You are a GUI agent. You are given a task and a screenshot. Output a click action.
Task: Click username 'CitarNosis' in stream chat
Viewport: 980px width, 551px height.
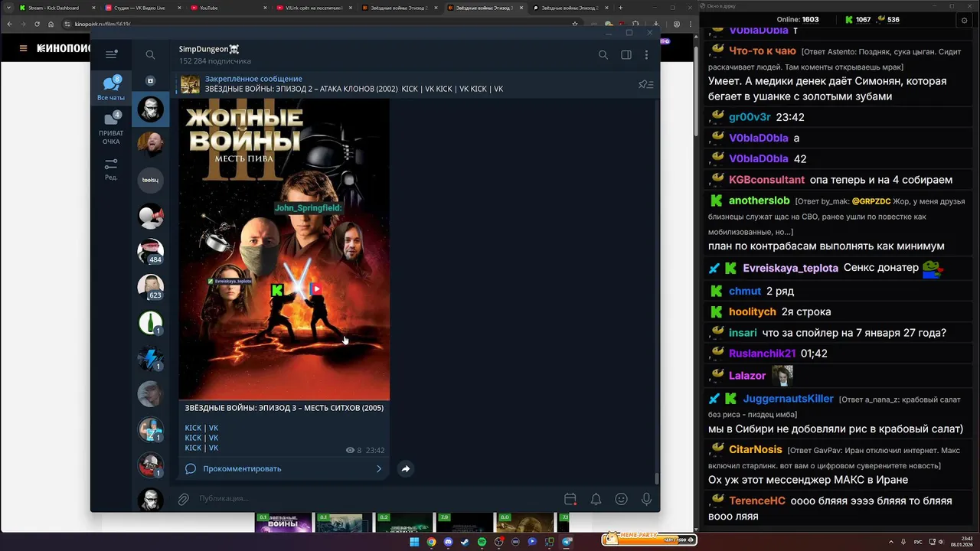[x=756, y=449]
